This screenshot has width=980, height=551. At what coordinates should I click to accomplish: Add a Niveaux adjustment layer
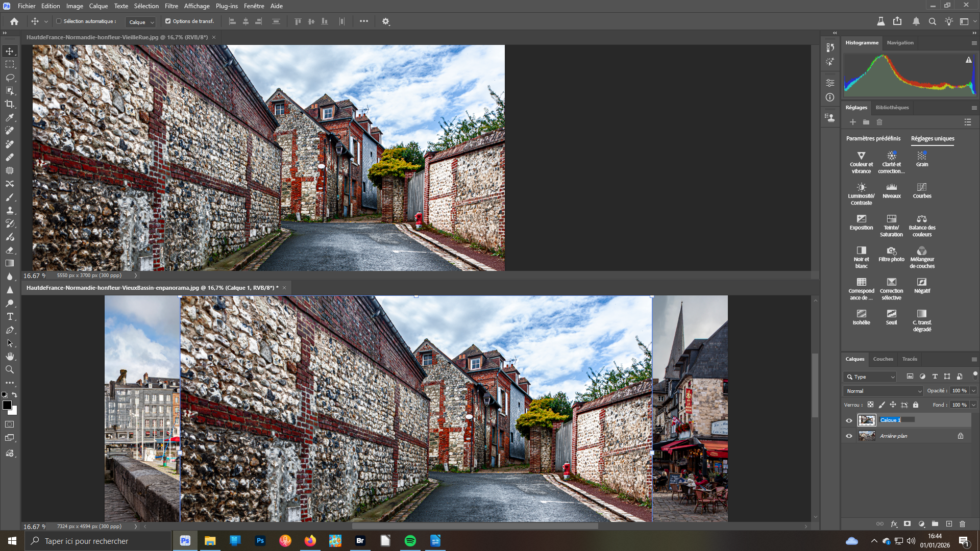coord(891,190)
